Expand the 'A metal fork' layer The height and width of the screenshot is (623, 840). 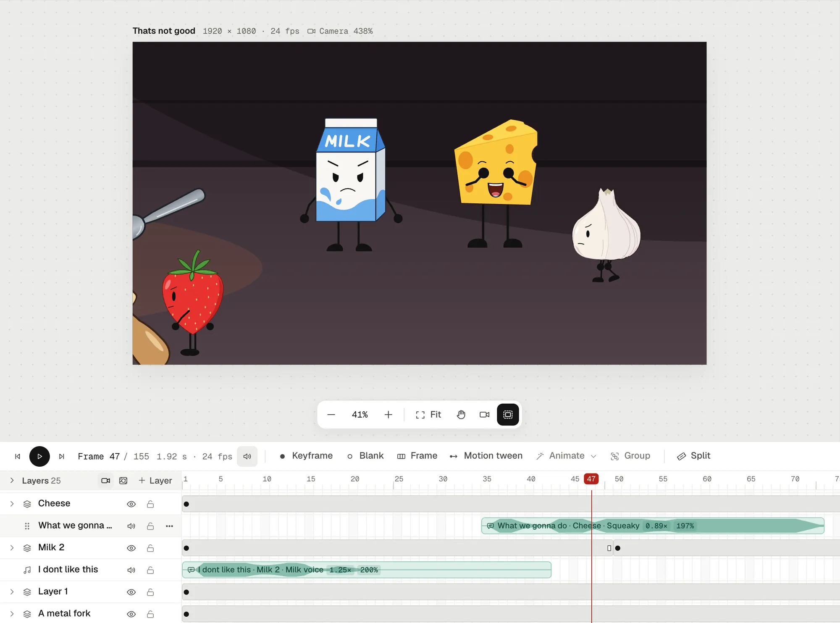tap(12, 614)
